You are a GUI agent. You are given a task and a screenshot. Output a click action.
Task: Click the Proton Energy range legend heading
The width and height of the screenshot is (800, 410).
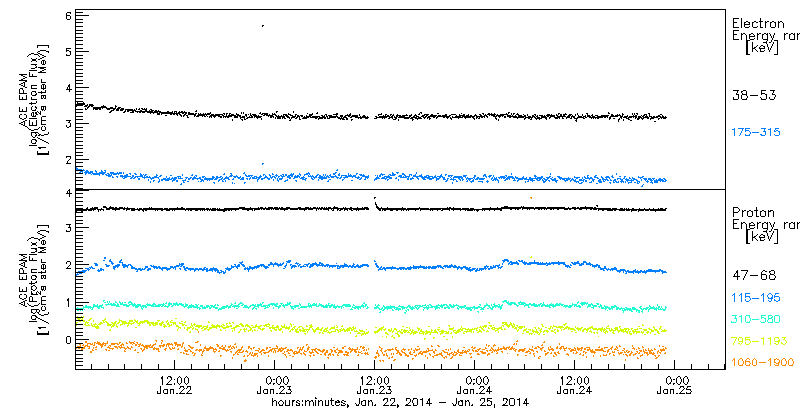coord(765,225)
